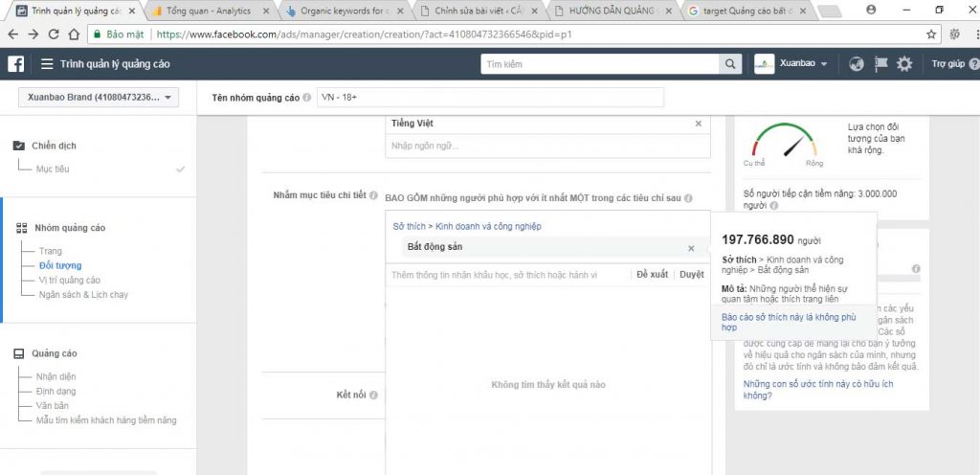Select Đối tượng in sidebar
Screen dimensions: 980x475
[60, 265]
